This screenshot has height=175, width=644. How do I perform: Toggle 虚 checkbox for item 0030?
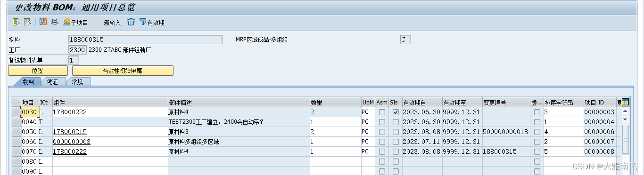pos(537,112)
